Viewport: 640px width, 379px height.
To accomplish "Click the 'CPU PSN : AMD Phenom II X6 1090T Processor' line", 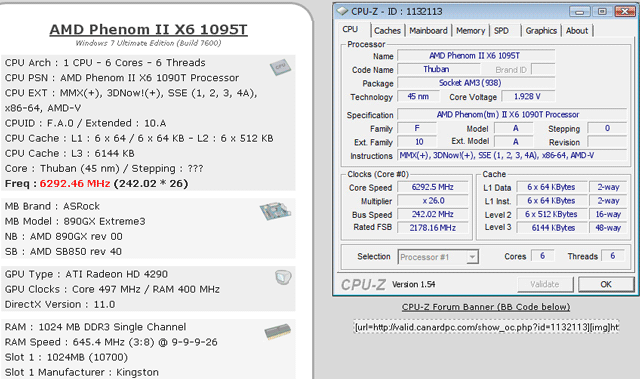I will coord(122,78).
